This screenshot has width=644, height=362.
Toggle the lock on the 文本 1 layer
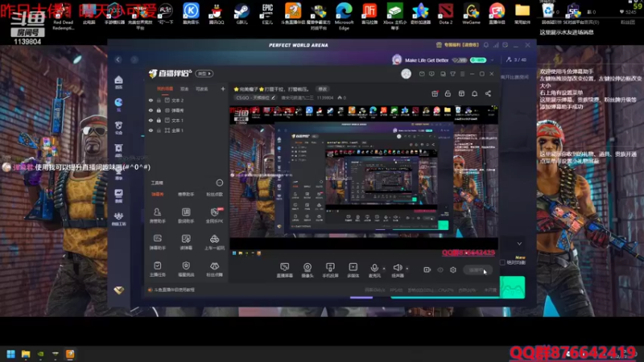[x=159, y=120]
